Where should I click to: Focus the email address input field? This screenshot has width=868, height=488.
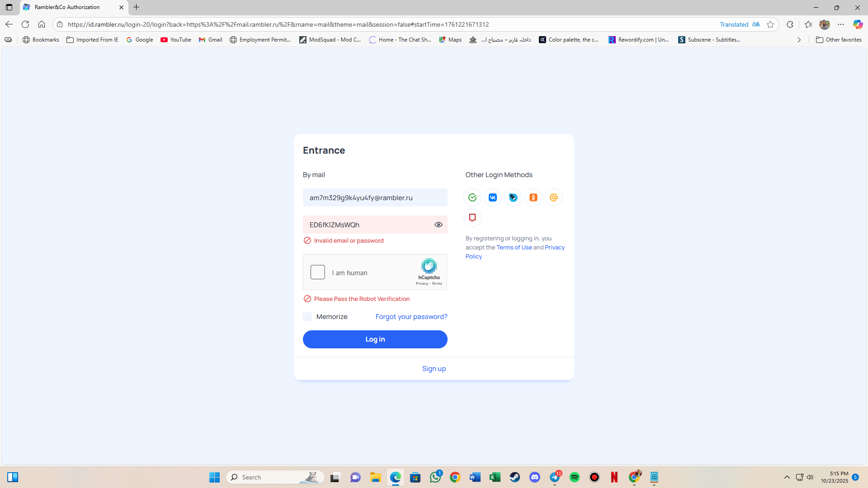coord(375,197)
